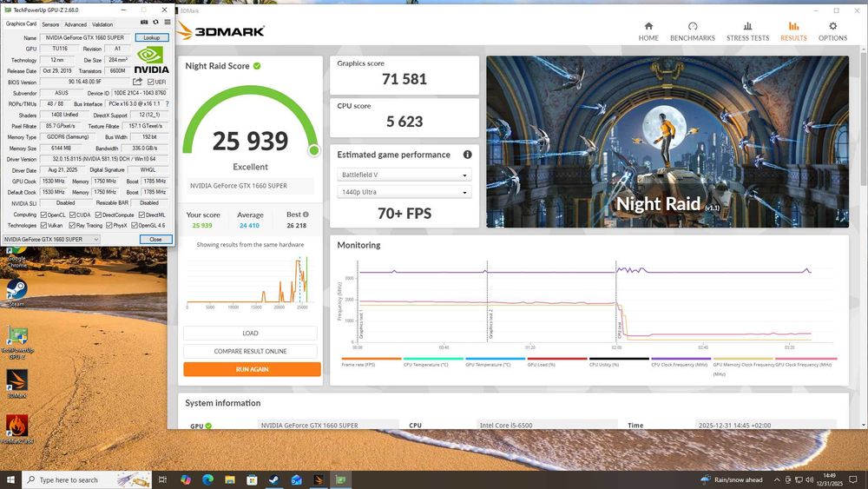Open Task View on taskbar

[162, 479]
